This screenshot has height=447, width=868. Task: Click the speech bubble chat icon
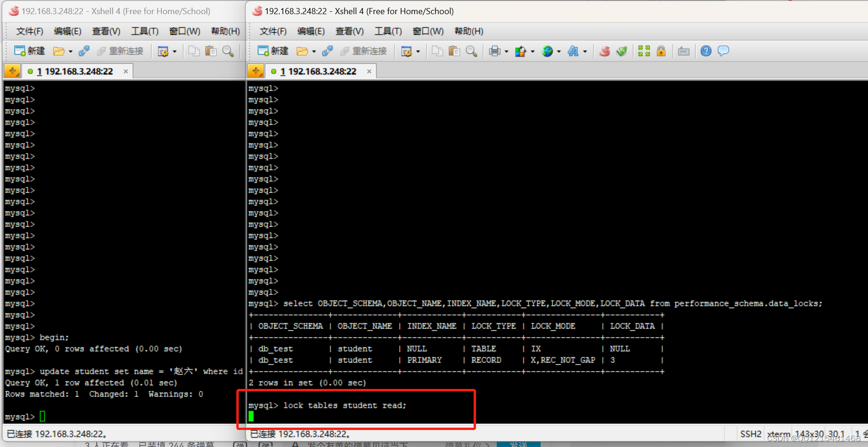tap(723, 51)
